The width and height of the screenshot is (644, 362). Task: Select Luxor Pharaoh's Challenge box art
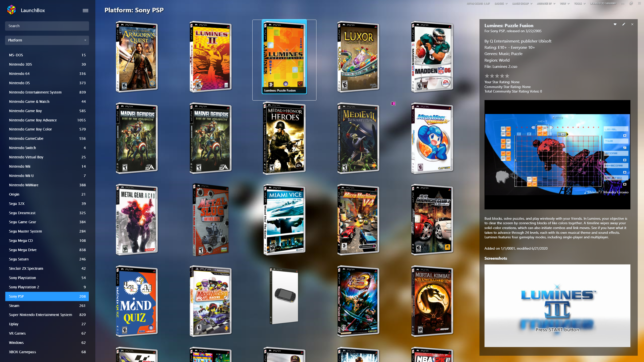click(x=358, y=57)
